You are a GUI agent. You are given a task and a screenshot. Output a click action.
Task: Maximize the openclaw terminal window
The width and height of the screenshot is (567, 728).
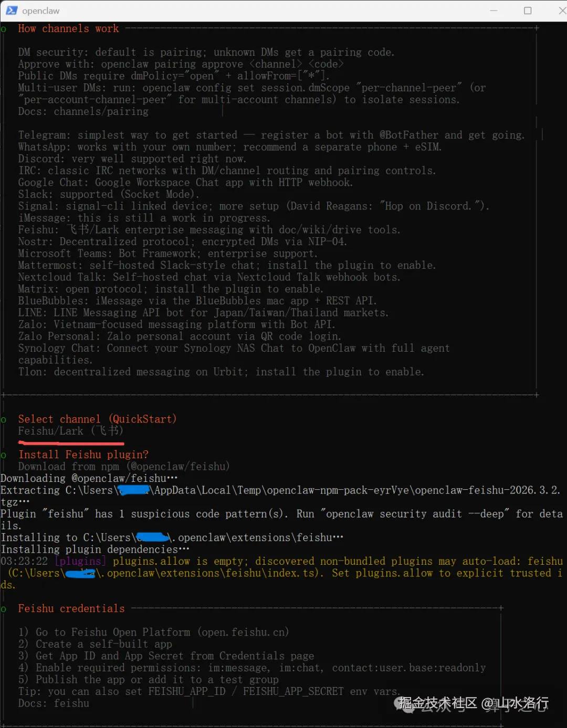coord(528,10)
